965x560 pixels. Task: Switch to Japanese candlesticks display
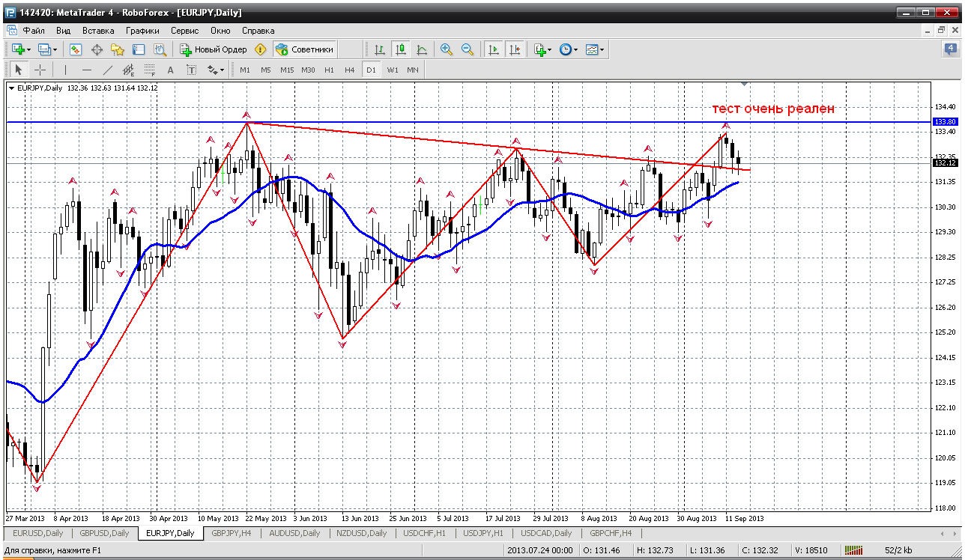pos(401,49)
